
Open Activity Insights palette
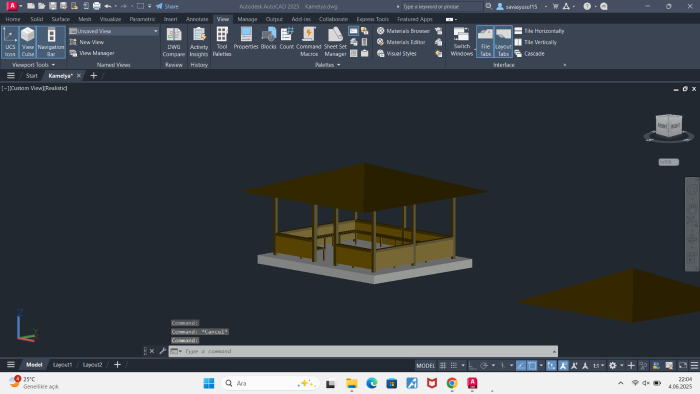coord(199,42)
